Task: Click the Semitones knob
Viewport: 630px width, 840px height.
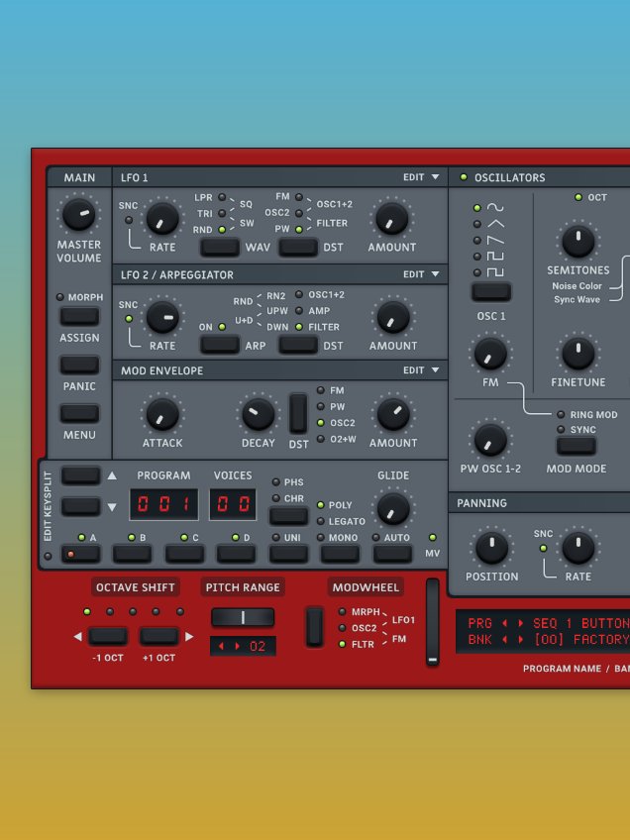Action: click(x=578, y=242)
